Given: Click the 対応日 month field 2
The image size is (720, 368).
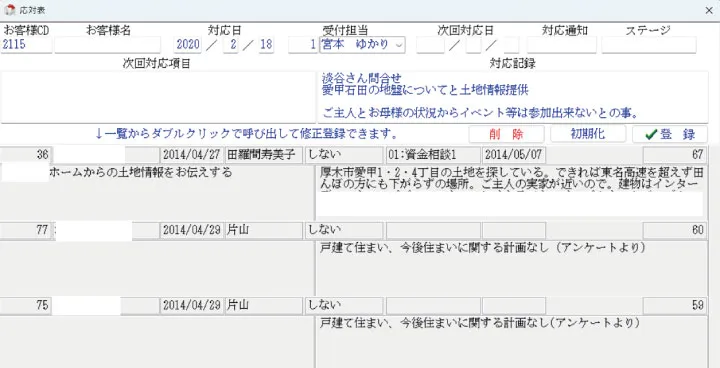Looking at the screenshot, I should click(x=231, y=45).
